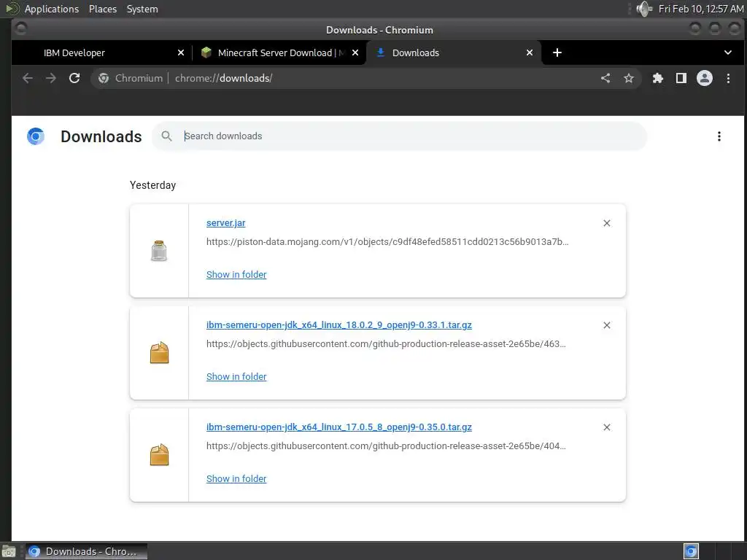Open the server.jar file link
Viewport: 747px width, 560px height.
226,223
